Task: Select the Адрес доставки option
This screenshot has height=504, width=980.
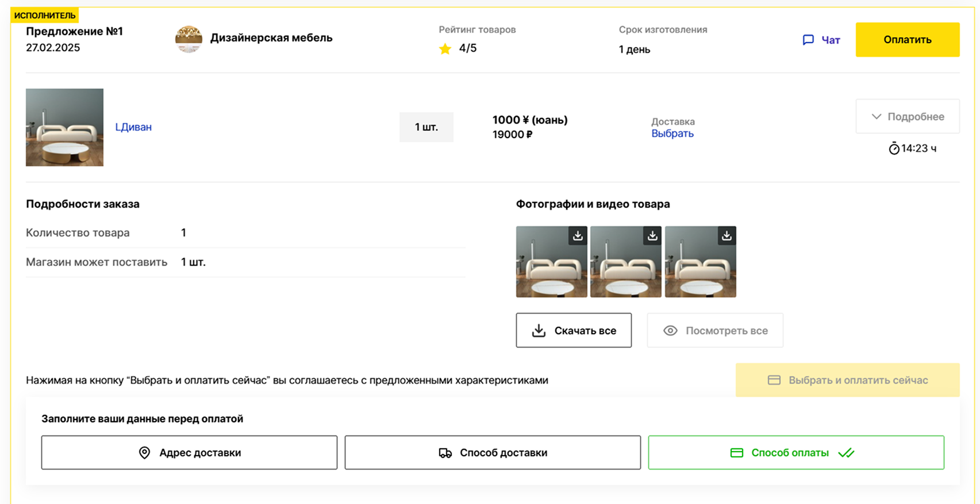Action: [x=189, y=452]
